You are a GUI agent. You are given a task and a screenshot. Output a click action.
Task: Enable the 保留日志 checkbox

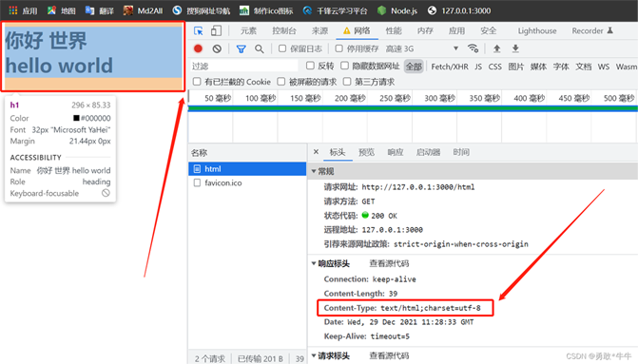pyautogui.click(x=282, y=48)
